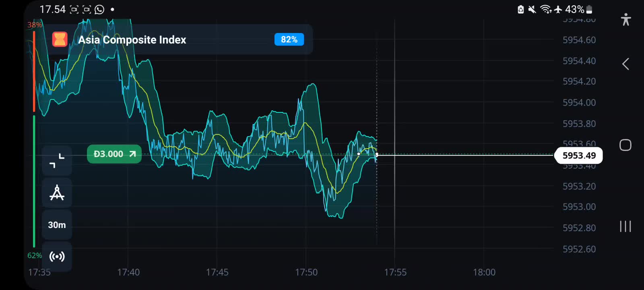Tap the 5954.00 price axis label
The image size is (644, 290).
(x=579, y=103)
